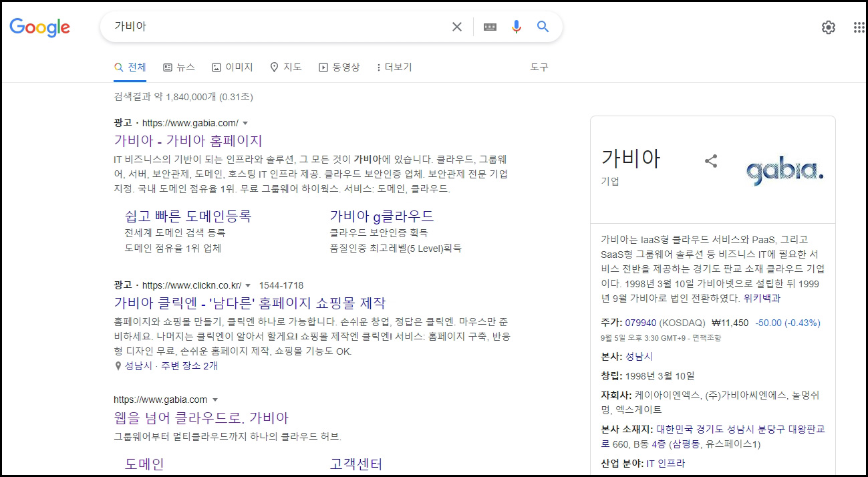Viewport: 868px width, 477px height.
Task: Click the blue search magnifier icon
Action: (x=543, y=27)
